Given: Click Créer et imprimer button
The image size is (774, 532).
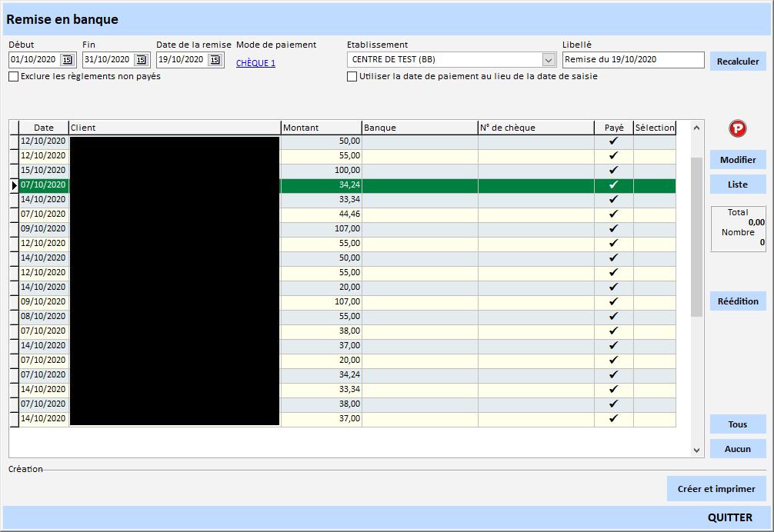Looking at the screenshot, I should pos(716,489).
